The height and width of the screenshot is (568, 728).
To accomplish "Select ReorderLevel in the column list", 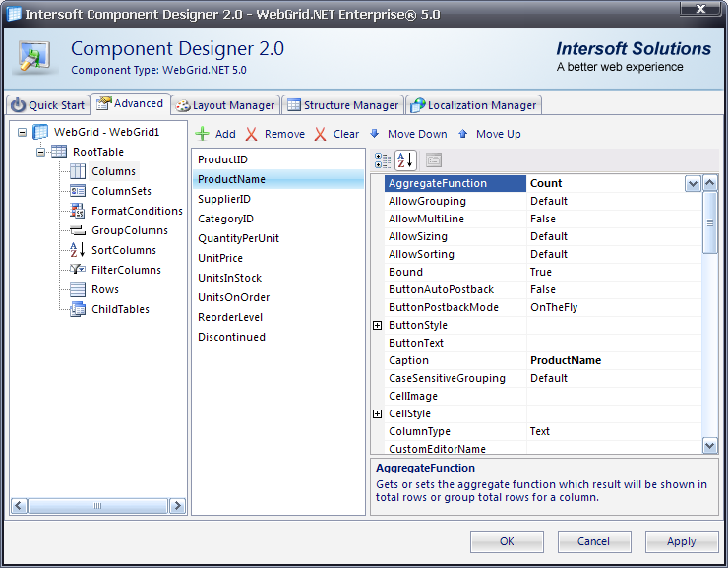I will point(278,317).
